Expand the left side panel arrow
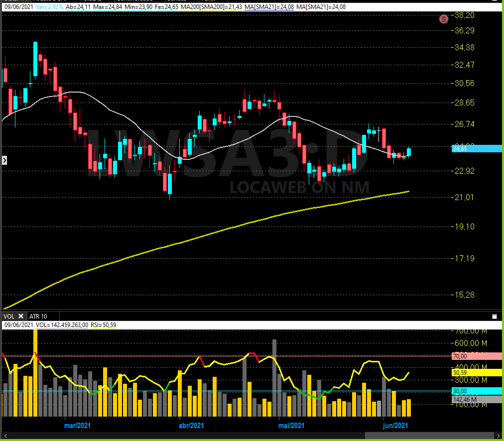 point(4,160)
